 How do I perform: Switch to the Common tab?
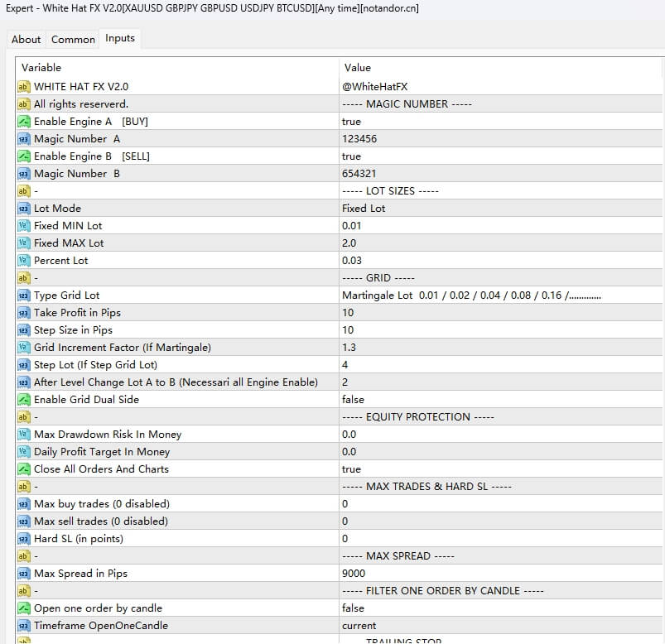tap(73, 40)
